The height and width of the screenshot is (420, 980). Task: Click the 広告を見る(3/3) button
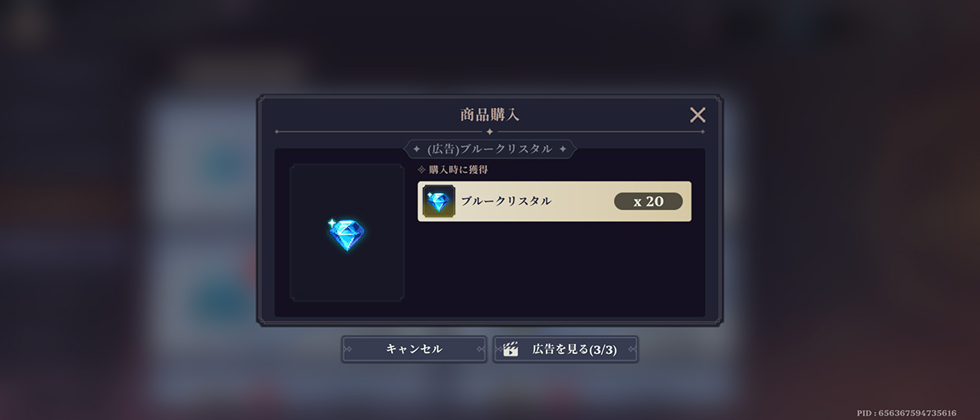(x=565, y=349)
